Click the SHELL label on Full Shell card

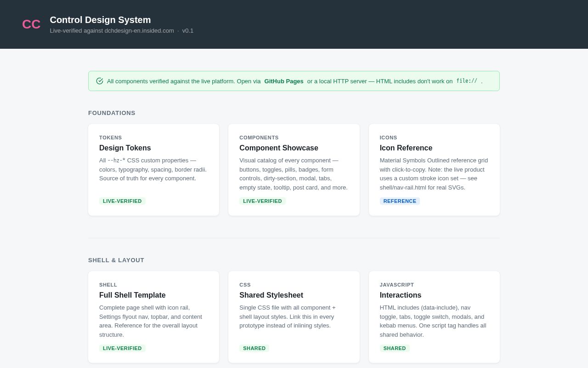(108, 285)
